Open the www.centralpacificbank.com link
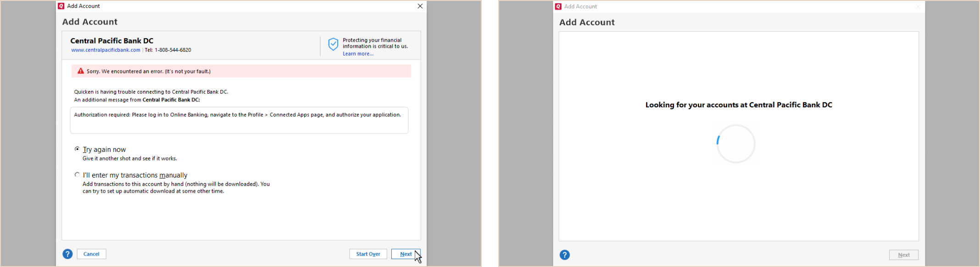This screenshot has height=267, width=980. [x=106, y=50]
